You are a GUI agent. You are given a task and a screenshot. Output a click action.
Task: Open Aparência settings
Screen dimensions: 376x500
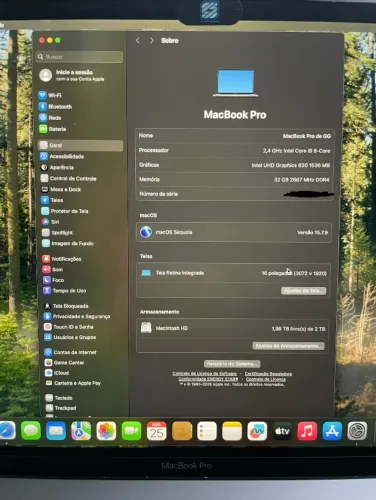[57, 167]
